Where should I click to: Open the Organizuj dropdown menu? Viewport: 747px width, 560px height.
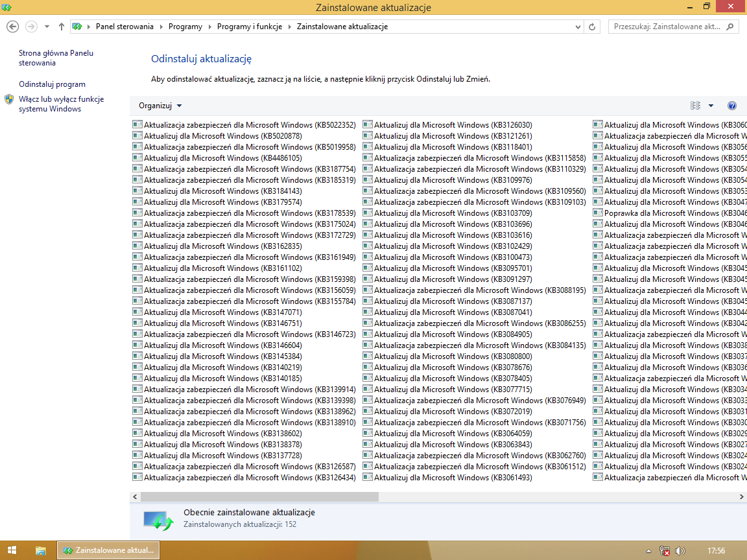[160, 106]
